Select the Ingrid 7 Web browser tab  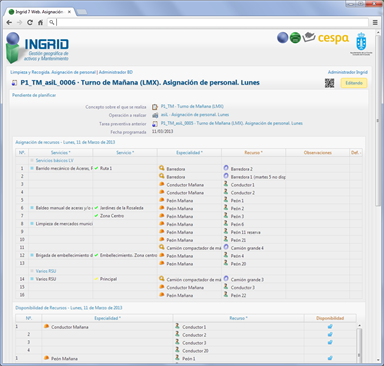click(39, 12)
